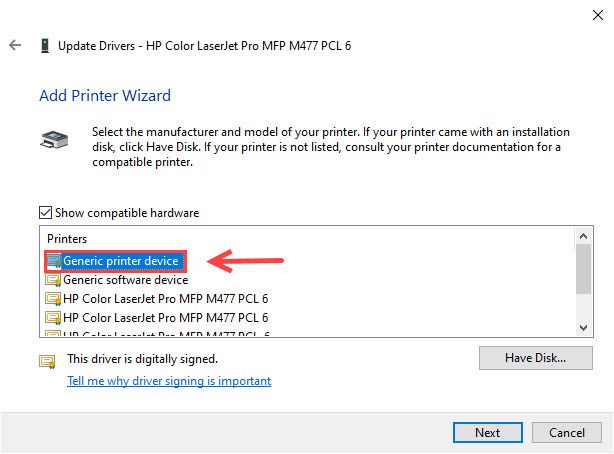Click the first HP Color LaserJet entry icon
Image resolution: width=614 pixels, height=454 pixels.
54,299
